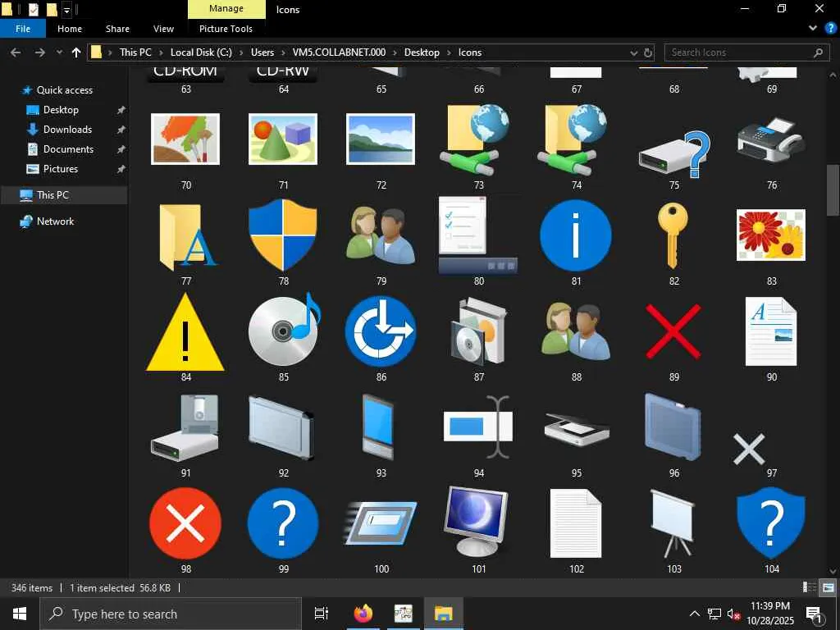Expand the address bar history dropdown
840x630 pixels.
tap(634, 52)
